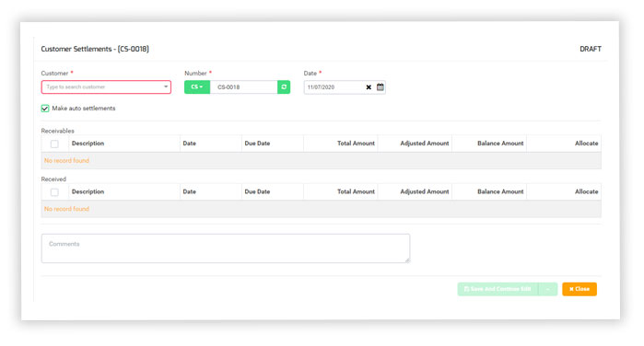
Task: Click No record found under Receivables
Action: [x=66, y=160]
